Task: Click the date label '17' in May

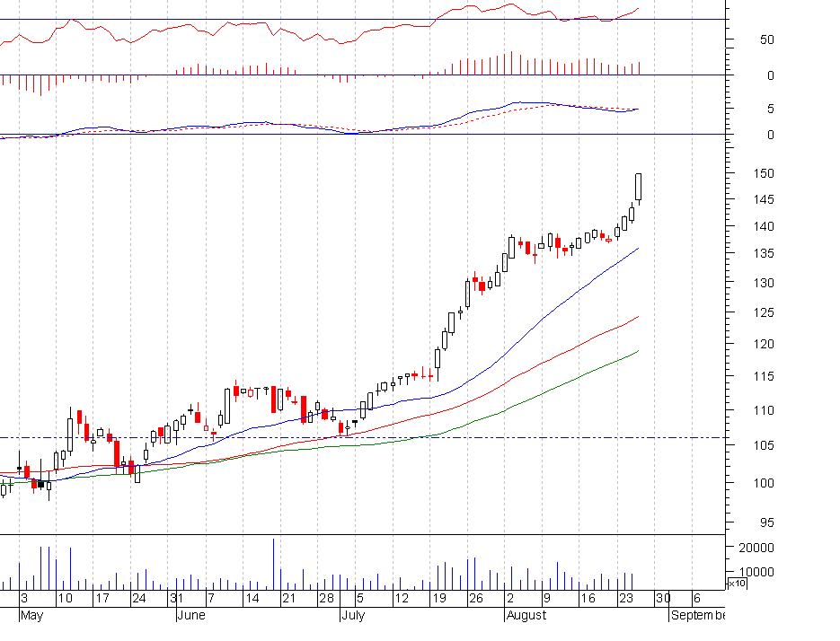Action: tap(102, 598)
